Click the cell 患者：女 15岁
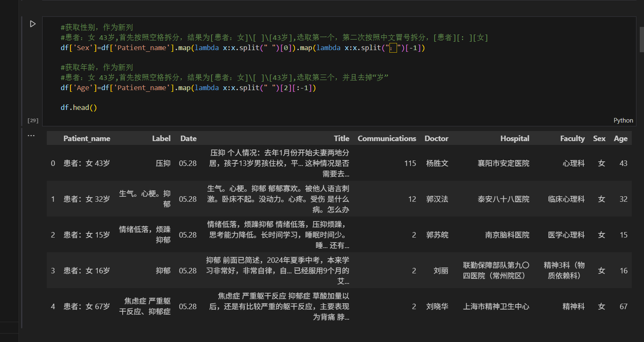Screen dimensions: 644x342 [87, 235]
